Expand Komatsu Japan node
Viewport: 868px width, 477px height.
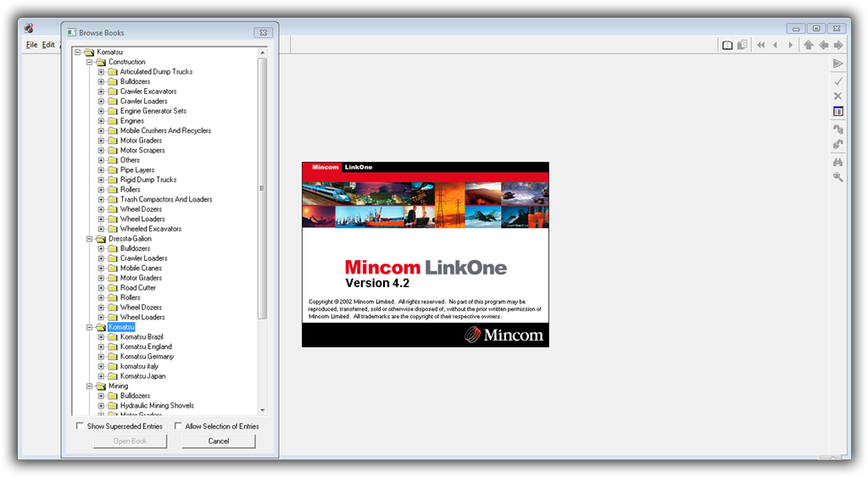(101, 376)
